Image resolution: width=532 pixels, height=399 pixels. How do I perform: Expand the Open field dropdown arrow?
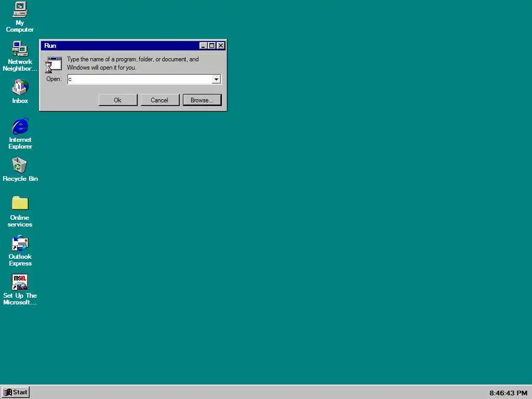(x=216, y=79)
